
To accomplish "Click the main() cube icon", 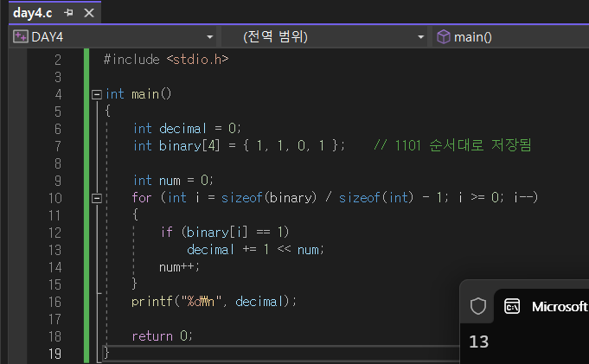I will click(x=443, y=36).
